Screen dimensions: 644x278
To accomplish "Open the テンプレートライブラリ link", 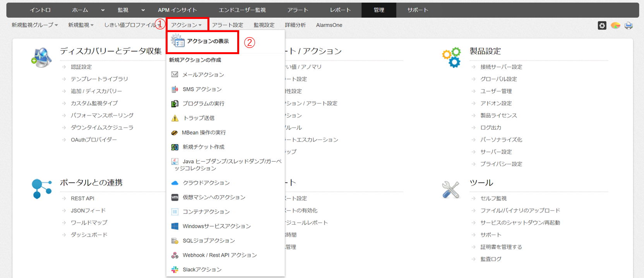I will pos(99,79).
